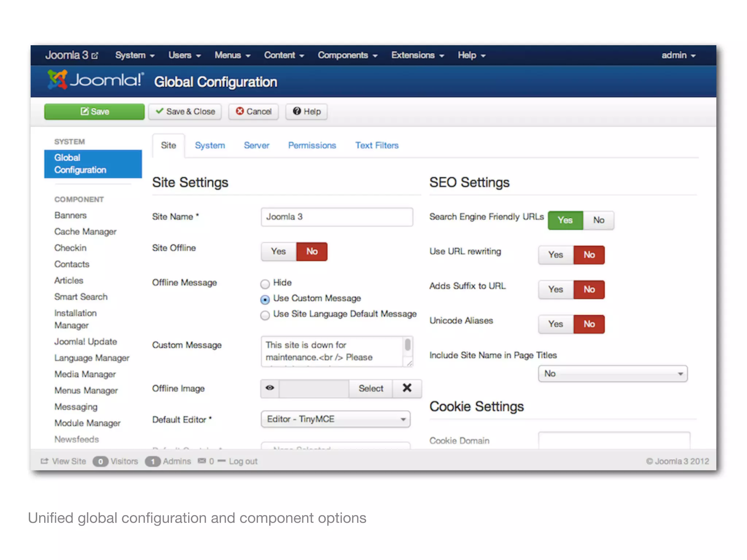Viewport: 747px width, 560px height.
Task: Open Articles component options
Action: [69, 280]
